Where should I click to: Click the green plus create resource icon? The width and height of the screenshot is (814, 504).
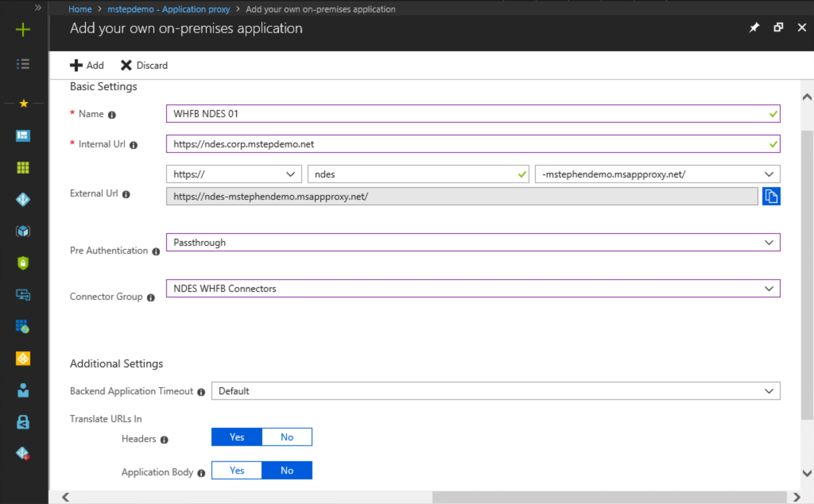coord(23,29)
